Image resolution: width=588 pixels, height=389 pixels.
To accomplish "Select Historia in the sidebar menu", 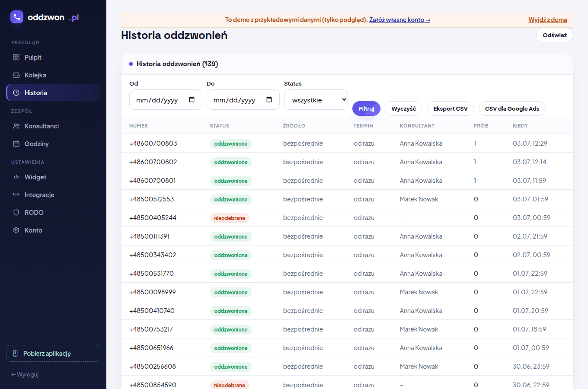I will 53,92.
